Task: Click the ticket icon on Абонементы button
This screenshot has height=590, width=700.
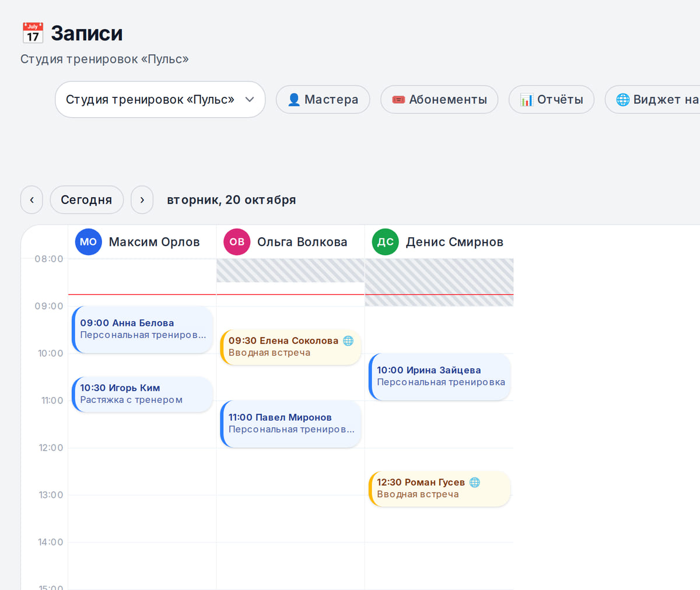Action: pyautogui.click(x=398, y=100)
